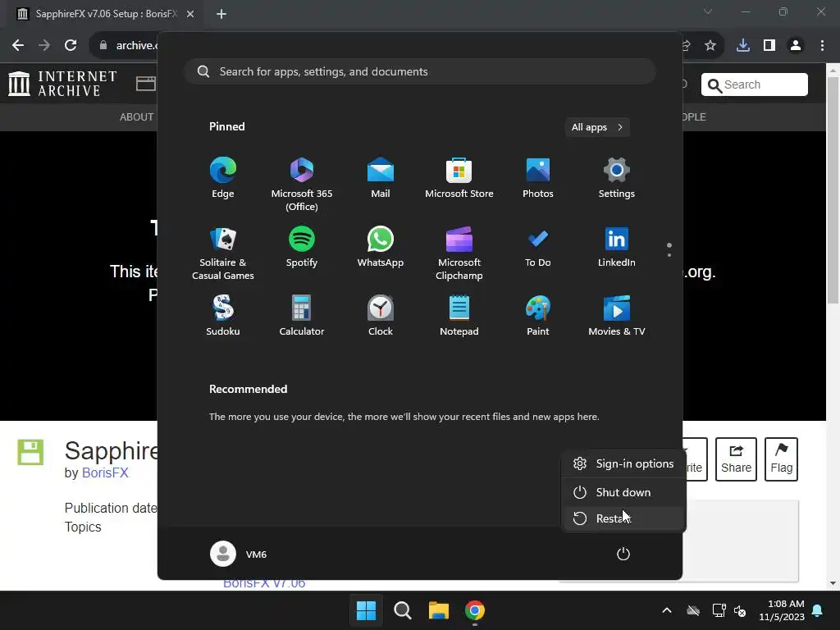Open the taskbar clock and date
This screenshot has height=630, width=840.
782,610
